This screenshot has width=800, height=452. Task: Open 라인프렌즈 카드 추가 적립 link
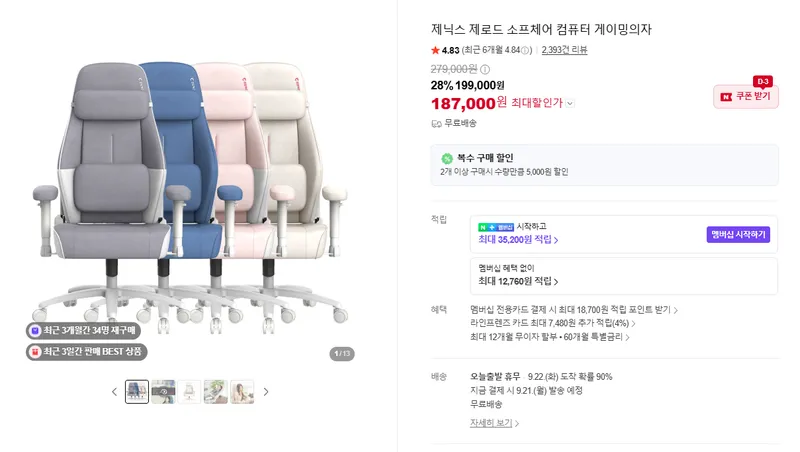[553, 323]
